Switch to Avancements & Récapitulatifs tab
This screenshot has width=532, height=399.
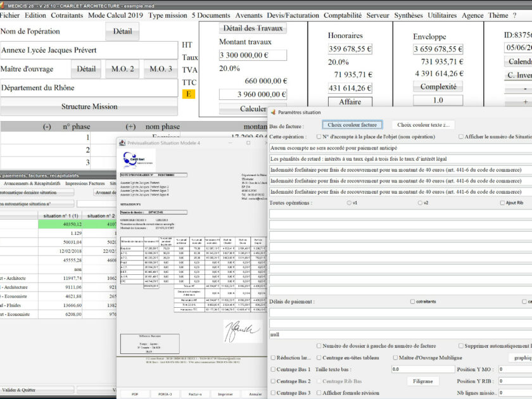click(x=32, y=183)
